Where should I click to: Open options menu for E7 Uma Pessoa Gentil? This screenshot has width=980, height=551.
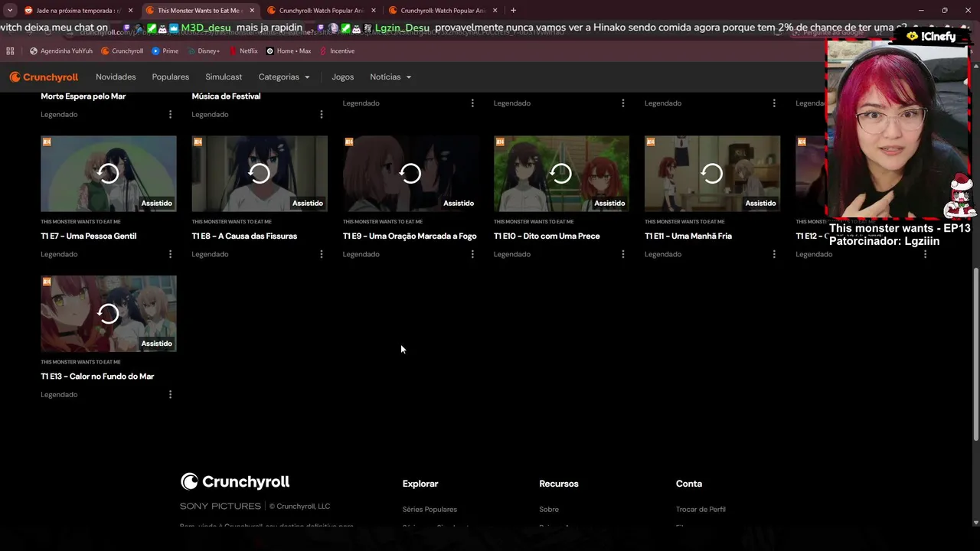(x=170, y=254)
